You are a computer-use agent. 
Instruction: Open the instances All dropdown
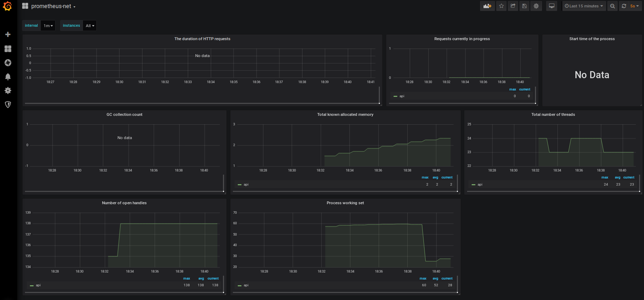pos(90,26)
